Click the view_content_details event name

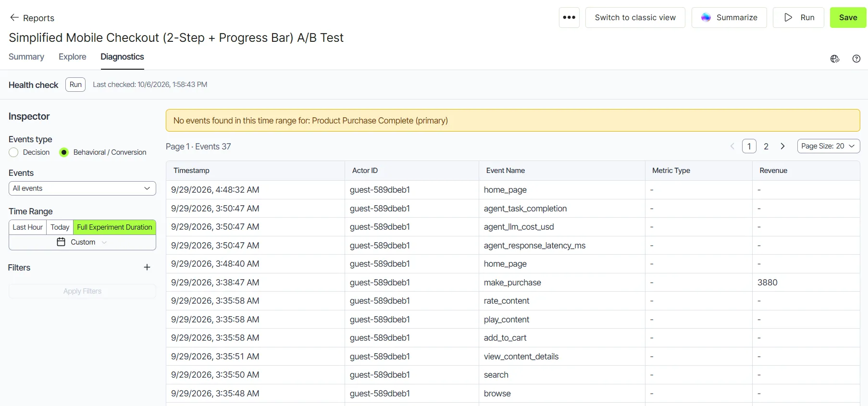click(521, 357)
